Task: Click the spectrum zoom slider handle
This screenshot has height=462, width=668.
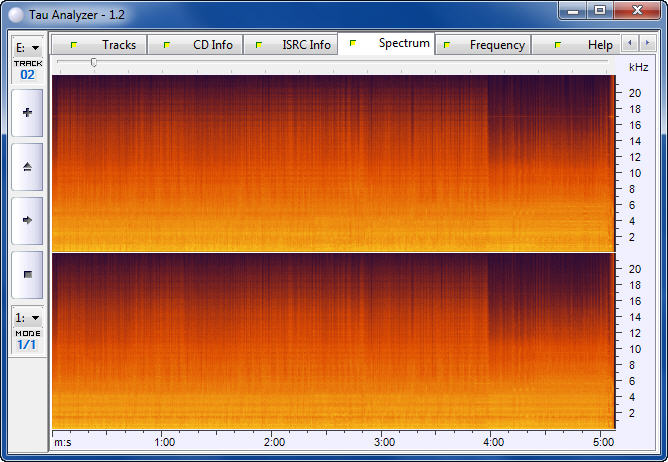Action: coord(94,62)
